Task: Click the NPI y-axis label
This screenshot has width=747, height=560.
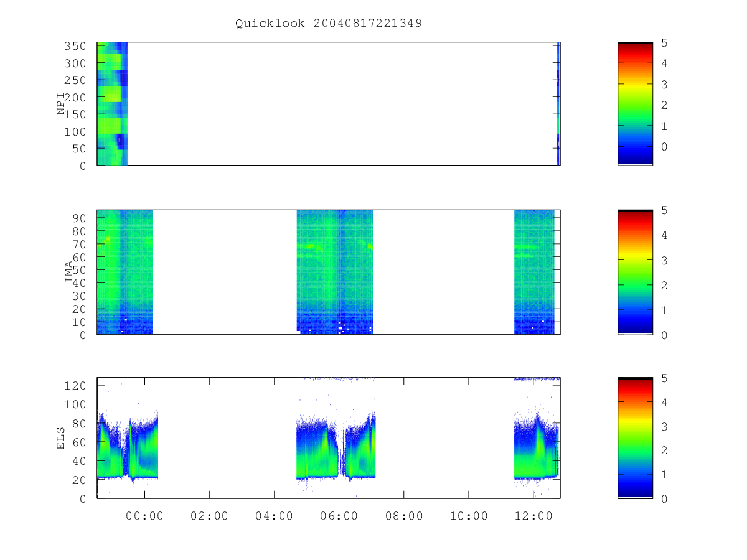Action: pos(62,103)
